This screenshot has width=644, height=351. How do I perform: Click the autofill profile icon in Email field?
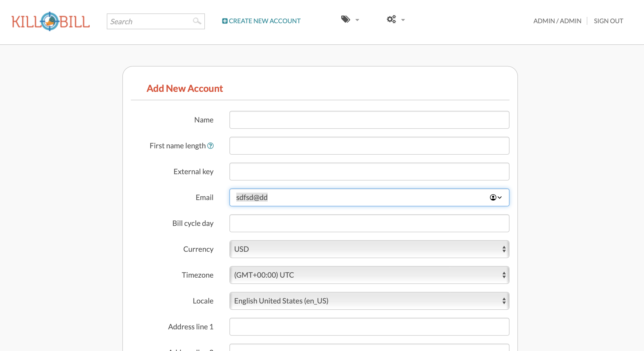coord(493,197)
